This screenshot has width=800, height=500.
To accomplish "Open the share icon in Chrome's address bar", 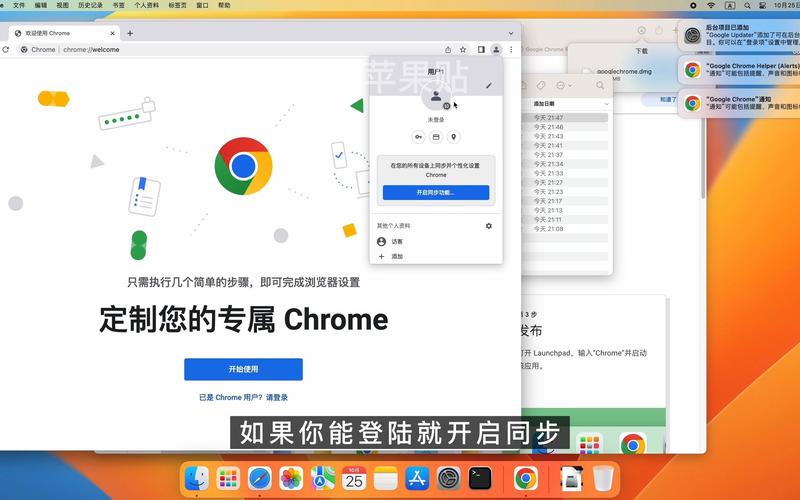I will tap(448, 49).
